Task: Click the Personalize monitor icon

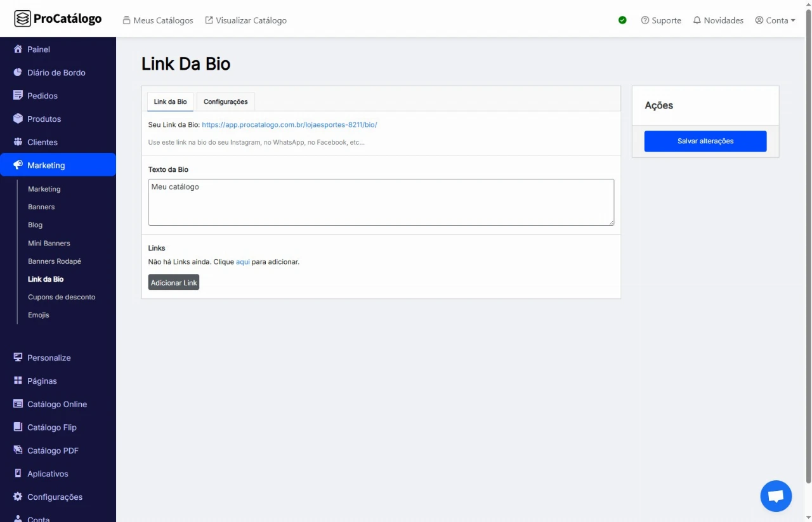Action: tap(18, 358)
